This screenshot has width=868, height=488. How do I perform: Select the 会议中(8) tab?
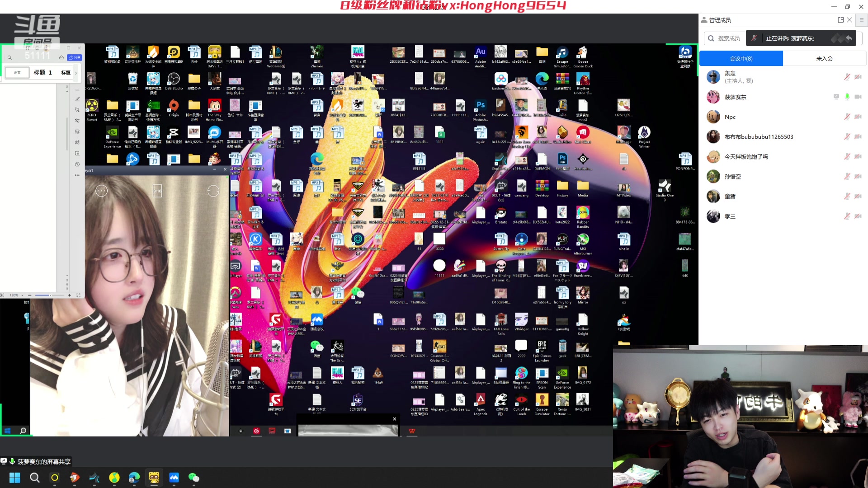(x=741, y=58)
